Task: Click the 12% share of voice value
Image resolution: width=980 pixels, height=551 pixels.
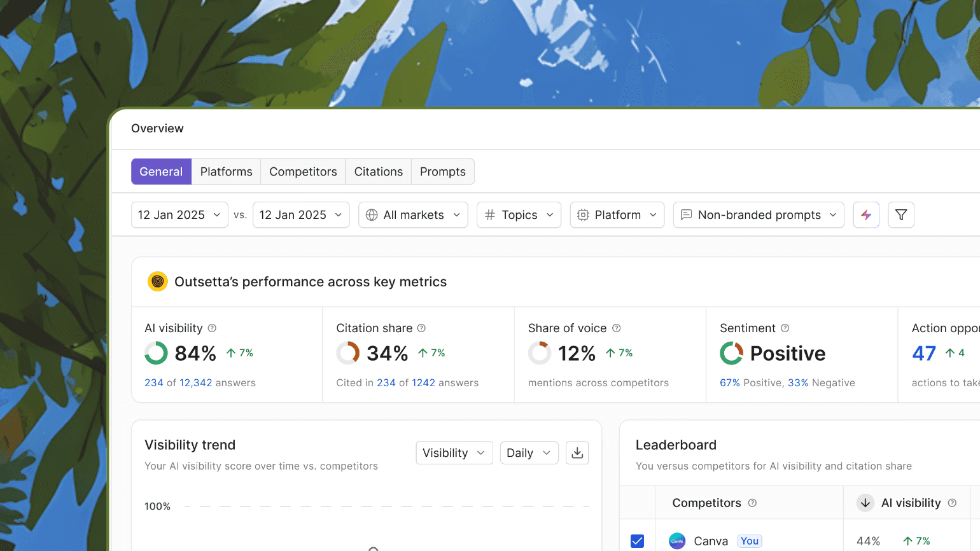Action: [x=577, y=353]
